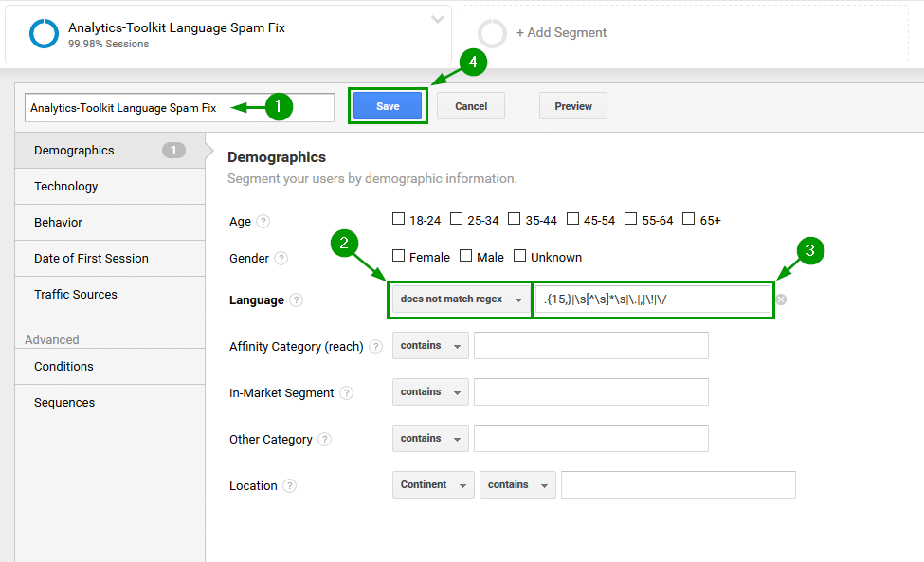
Task: Check the 18-24 age checkbox
Action: pos(399,219)
